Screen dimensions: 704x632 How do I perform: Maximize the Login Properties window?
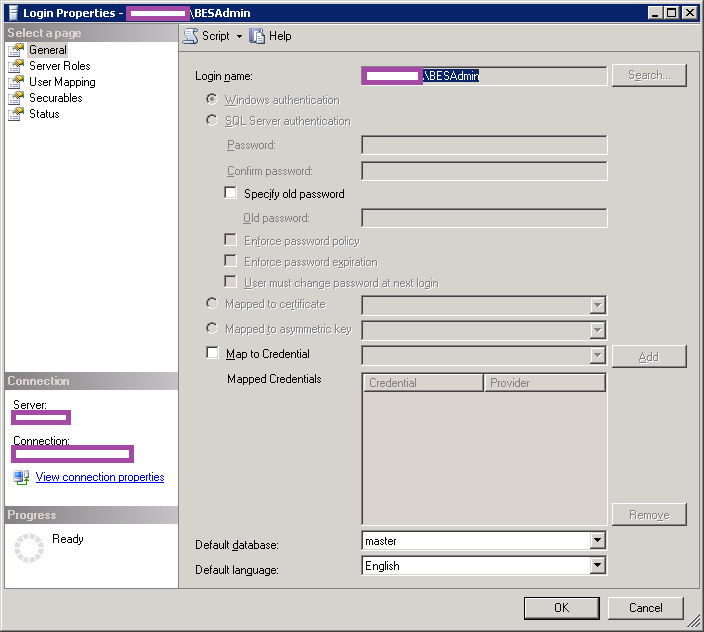[x=672, y=13]
